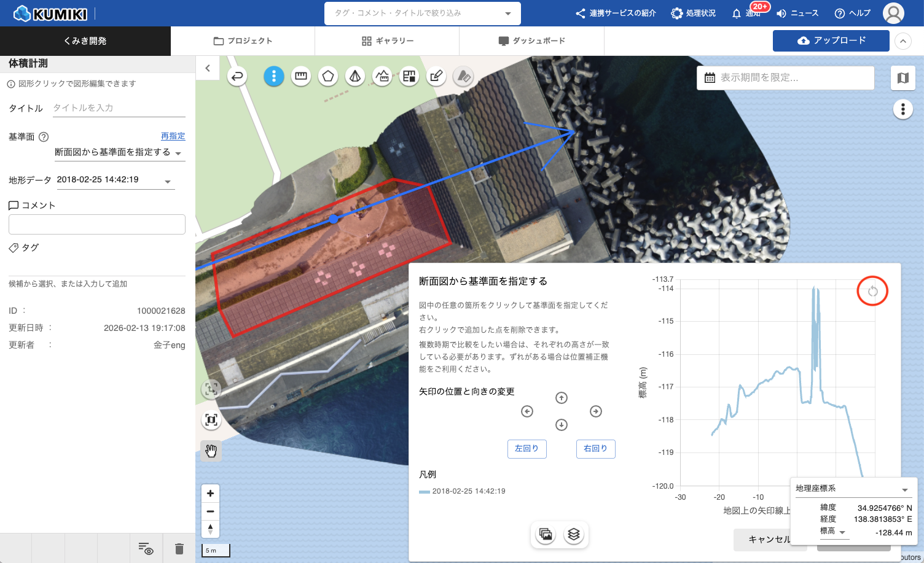
Task: Toggle list visibility with eye icon
Action: (x=146, y=548)
